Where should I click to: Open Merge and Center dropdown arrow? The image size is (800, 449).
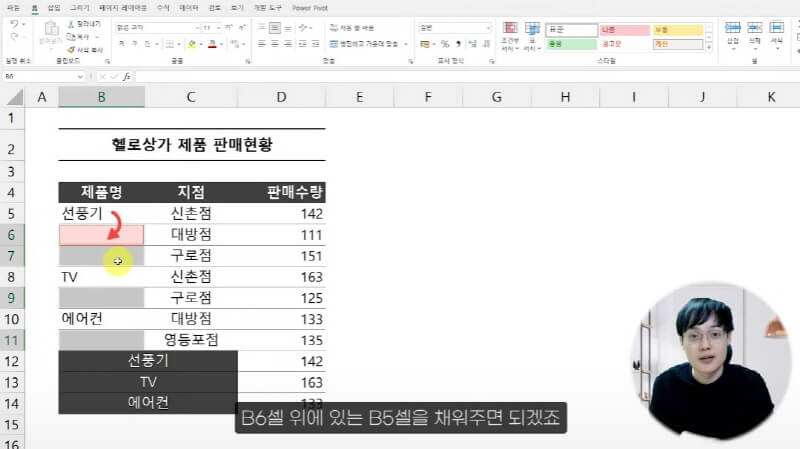[406, 44]
